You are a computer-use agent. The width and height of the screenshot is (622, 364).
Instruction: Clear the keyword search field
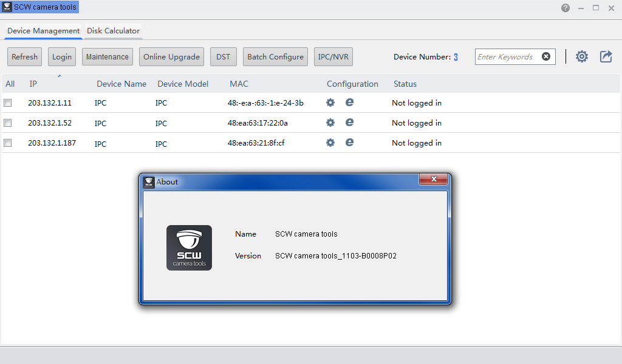(x=546, y=56)
